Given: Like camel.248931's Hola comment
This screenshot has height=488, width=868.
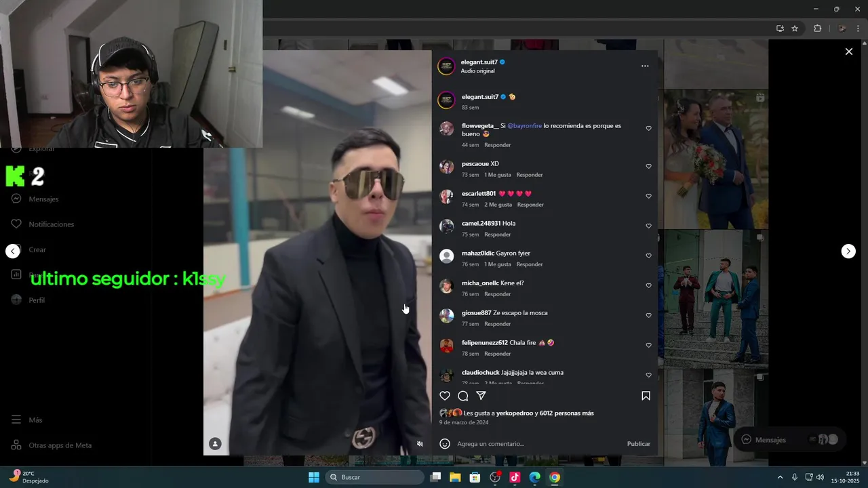Looking at the screenshot, I should tap(648, 226).
